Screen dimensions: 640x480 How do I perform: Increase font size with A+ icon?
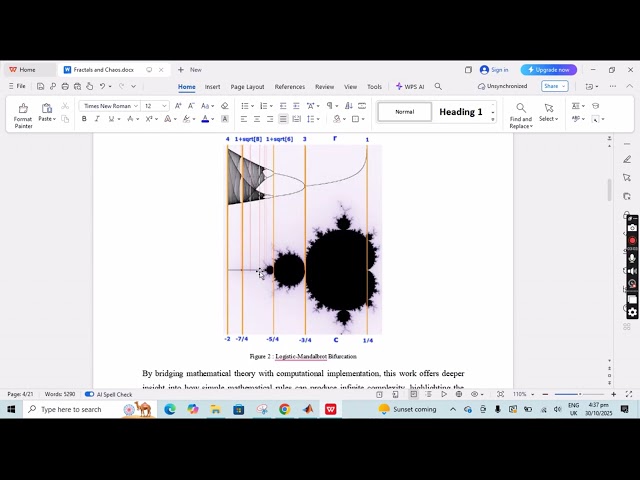[x=178, y=106]
